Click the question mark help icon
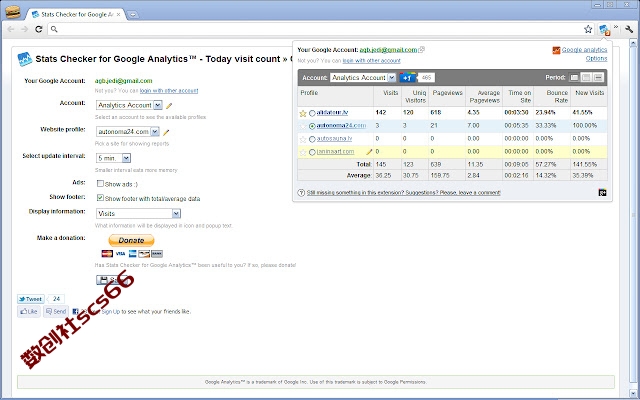The height and width of the screenshot is (400, 640). coord(301,193)
